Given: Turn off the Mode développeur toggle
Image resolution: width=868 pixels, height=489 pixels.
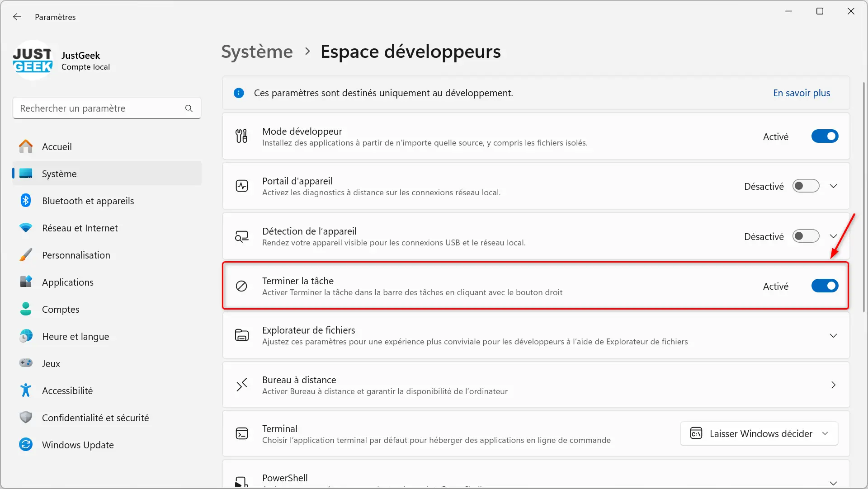Looking at the screenshot, I should [x=825, y=136].
